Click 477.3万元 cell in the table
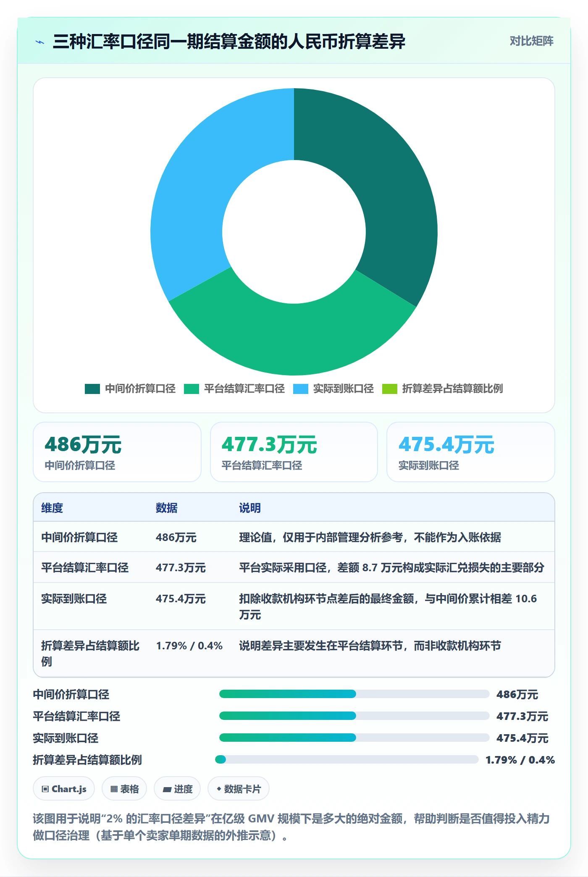 181,568
